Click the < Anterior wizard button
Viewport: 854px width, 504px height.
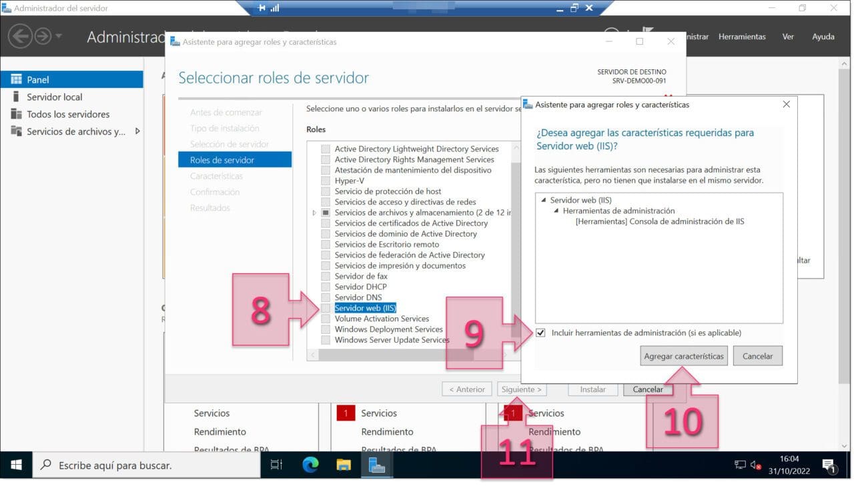coord(467,389)
